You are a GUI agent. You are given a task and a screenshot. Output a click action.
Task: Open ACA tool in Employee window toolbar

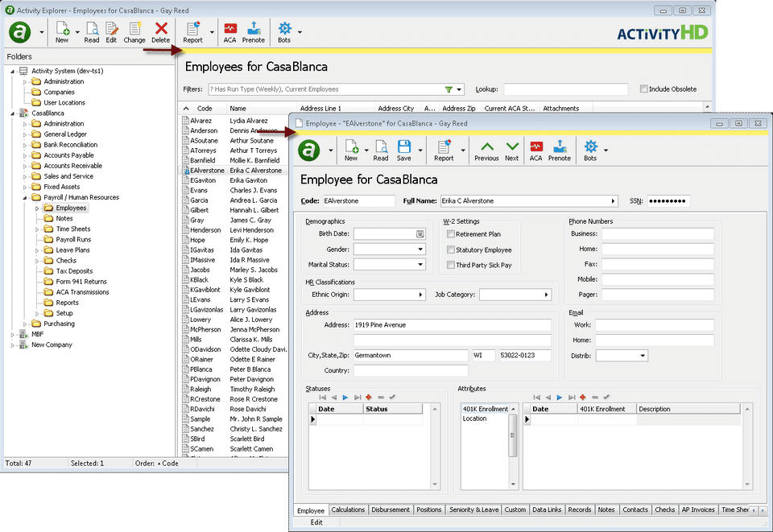pos(535,149)
